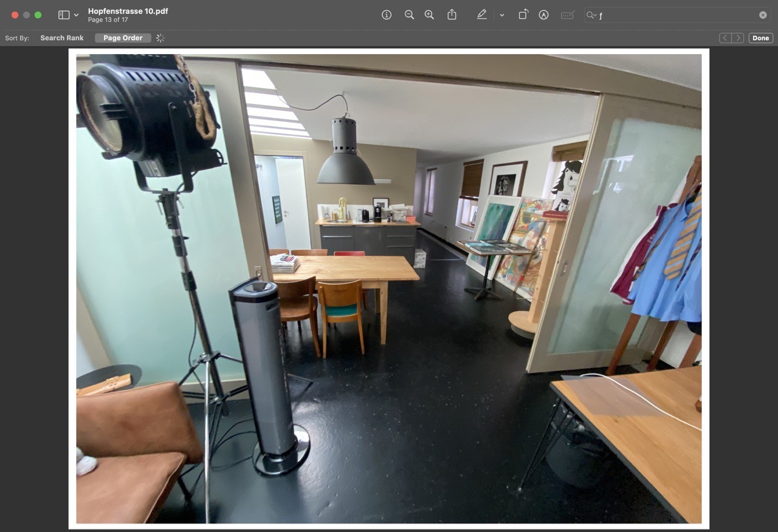This screenshot has height=532, width=778.
Task: Click the Hopfenstrasse 10.pdf window title
Action: 128,11
